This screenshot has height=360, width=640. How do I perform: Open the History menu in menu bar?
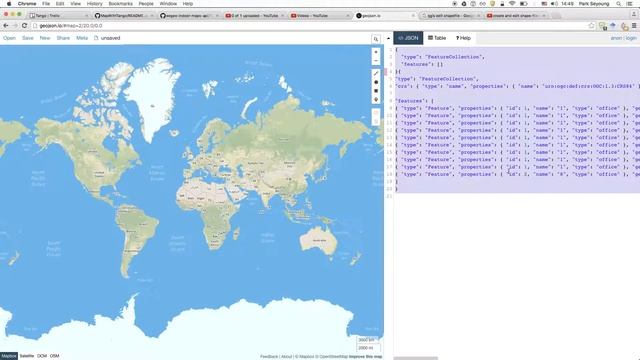(x=95, y=4)
